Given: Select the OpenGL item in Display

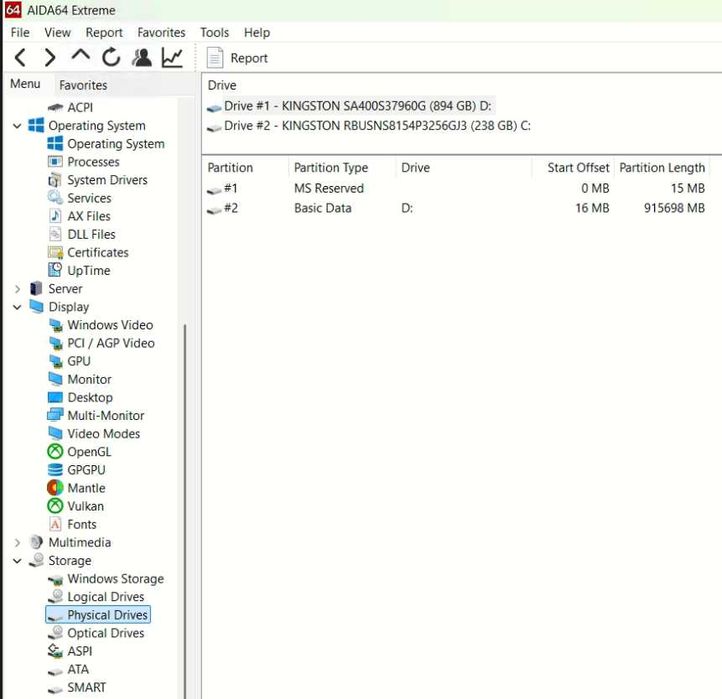Looking at the screenshot, I should [x=88, y=452].
